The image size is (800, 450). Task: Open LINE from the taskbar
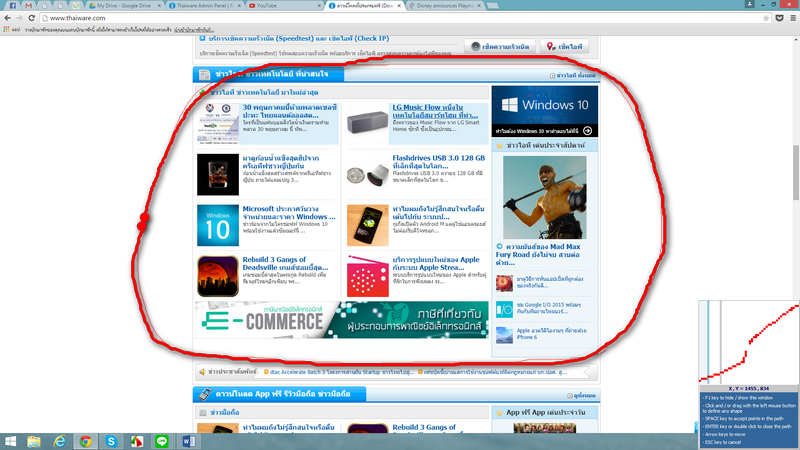click(x=162, y=441)
